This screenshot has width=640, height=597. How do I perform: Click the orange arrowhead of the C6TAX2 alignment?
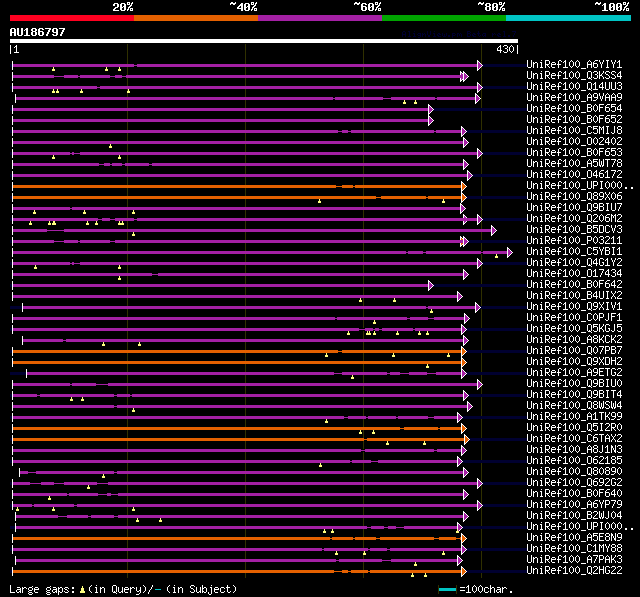467,439
